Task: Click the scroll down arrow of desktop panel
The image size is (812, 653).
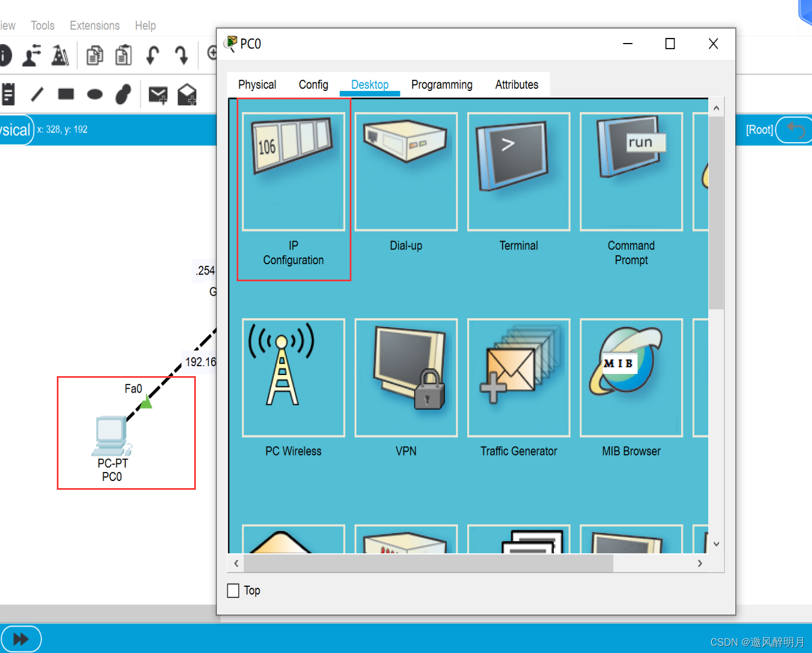Action: (x=716, y=544)
